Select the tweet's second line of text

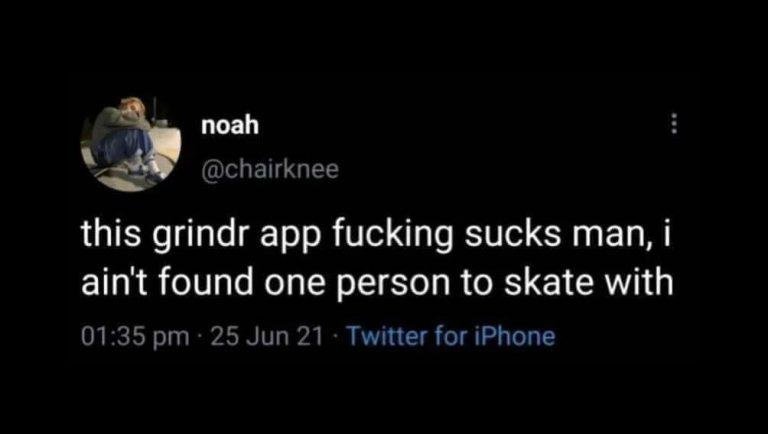[377, 283]
